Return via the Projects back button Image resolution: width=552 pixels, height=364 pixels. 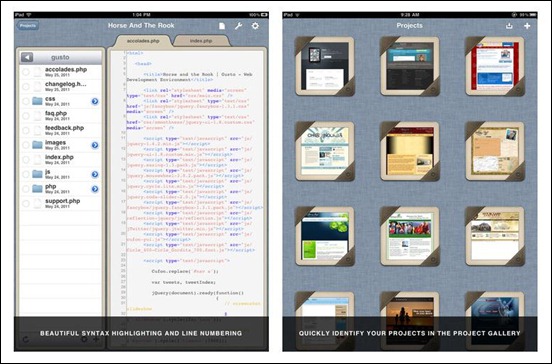pos(28,26)
